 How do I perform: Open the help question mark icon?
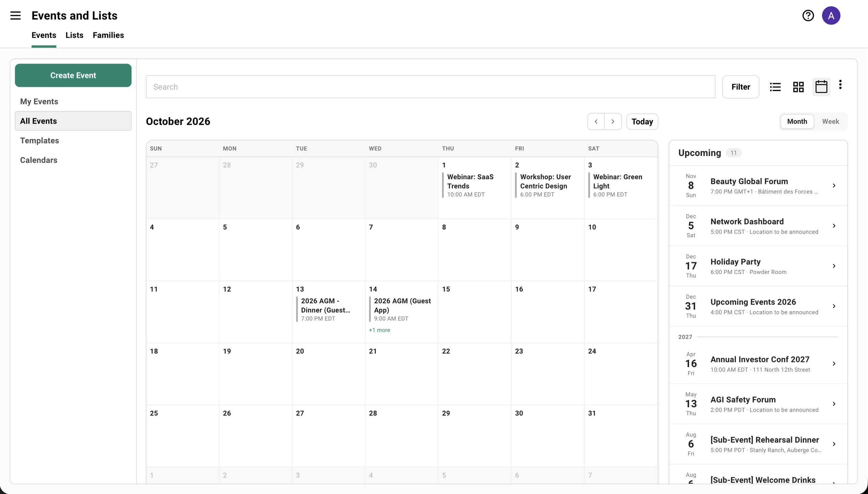point(808,16)
